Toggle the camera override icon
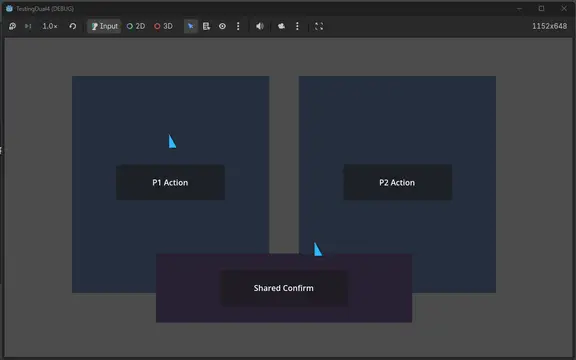The height and width of the screenshot is (360, 576). [281, 26]
